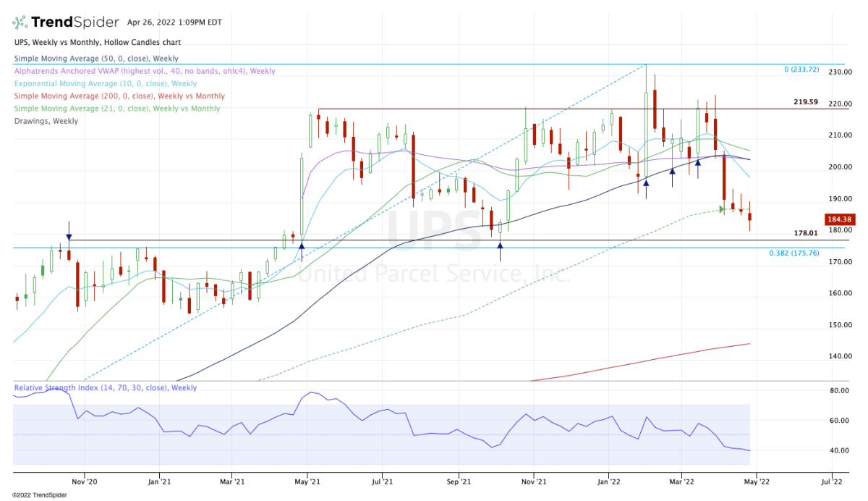This screenshot has height=501, width=868.
Task: Click the Jul '22 date axis label
Action: pos(832,480)
